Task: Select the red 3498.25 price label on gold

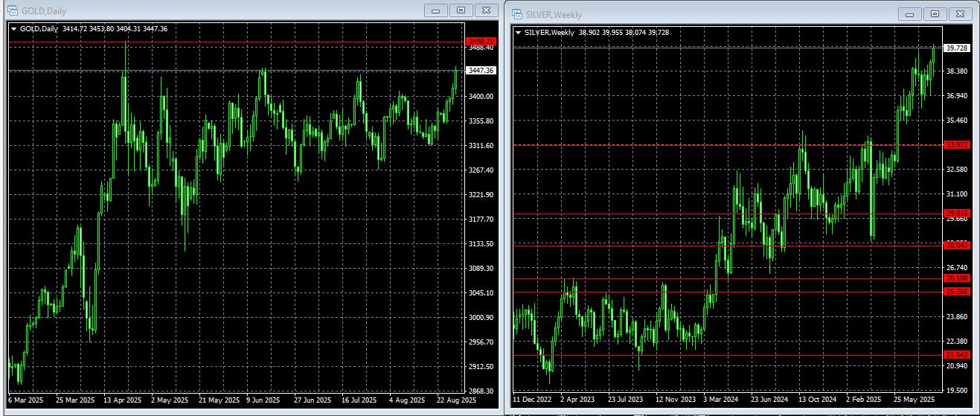Action: (x=480, y=41)
